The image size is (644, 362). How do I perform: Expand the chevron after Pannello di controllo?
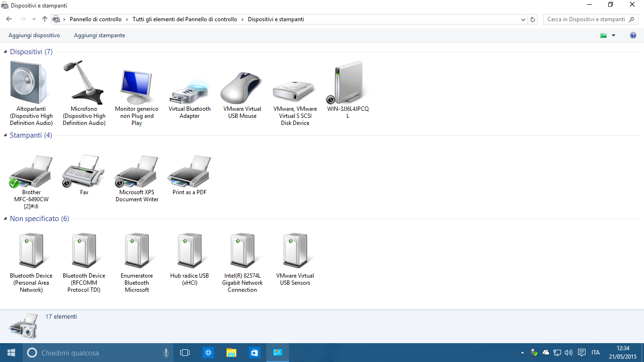pos(127,19)
